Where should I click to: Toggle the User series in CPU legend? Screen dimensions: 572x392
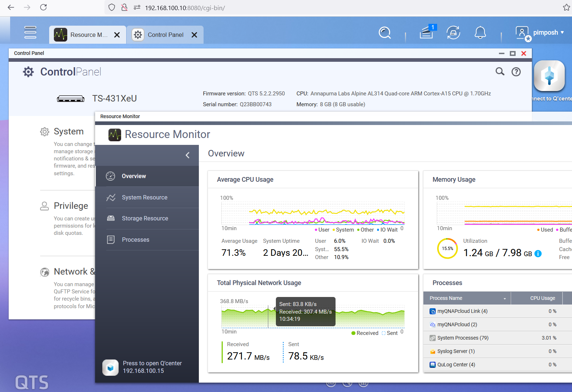(322, 230)
